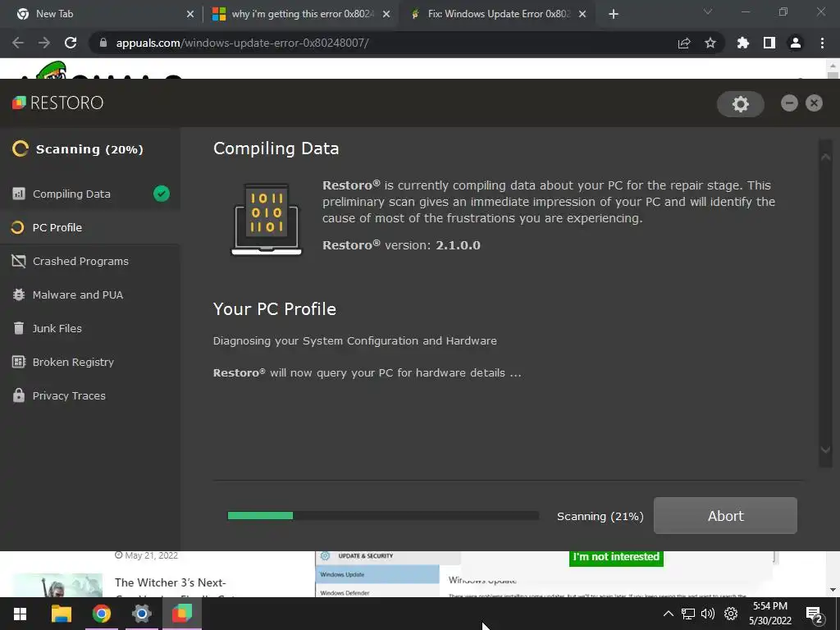Open the clock and date flyout
This screenshot has width=840, height=630.
769,614
